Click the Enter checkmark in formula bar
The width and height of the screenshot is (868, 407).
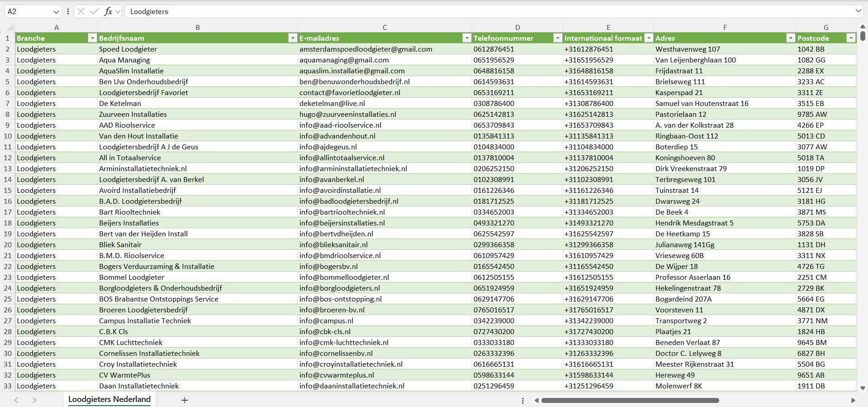pos(94,11)
